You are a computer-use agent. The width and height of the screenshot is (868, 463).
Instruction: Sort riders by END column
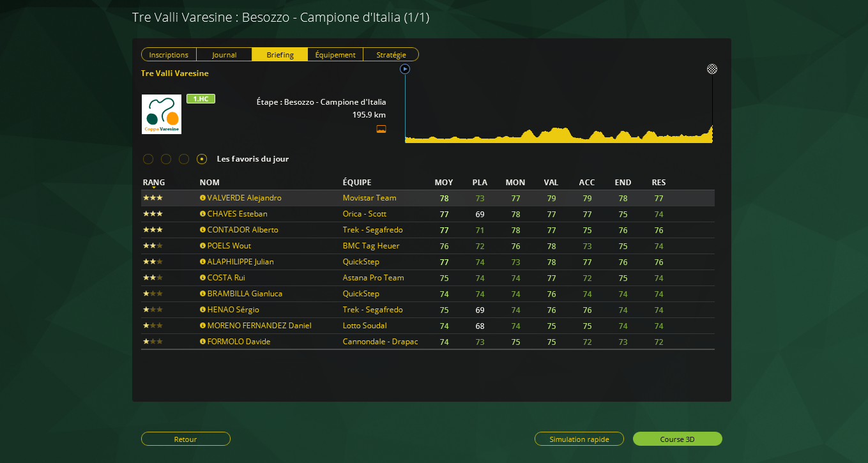(623, 183)
